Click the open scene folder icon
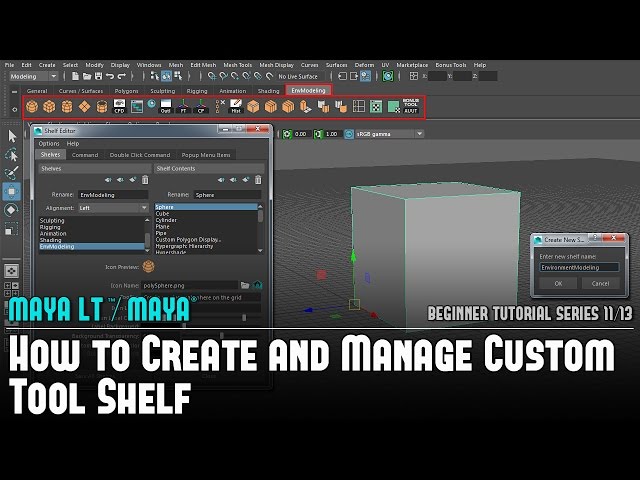Screen dimensions: 640x480 click(x=87, y=76)
